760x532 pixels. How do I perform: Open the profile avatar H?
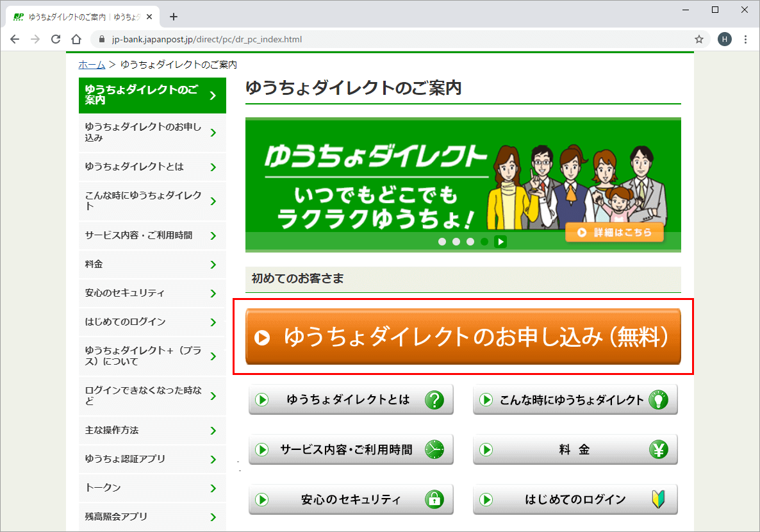725,39
